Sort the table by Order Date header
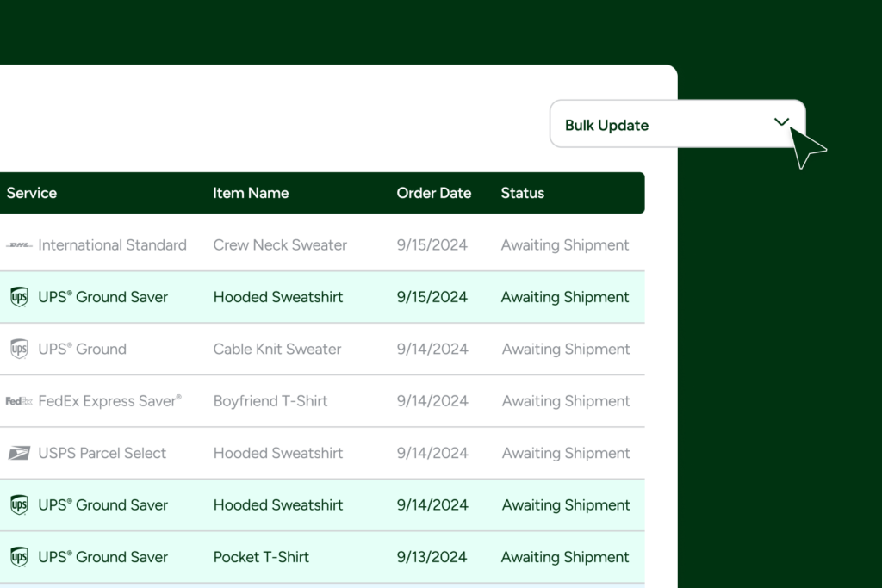Screen dimensions: 882x588 pyautogui.click(x=433, y=193)
